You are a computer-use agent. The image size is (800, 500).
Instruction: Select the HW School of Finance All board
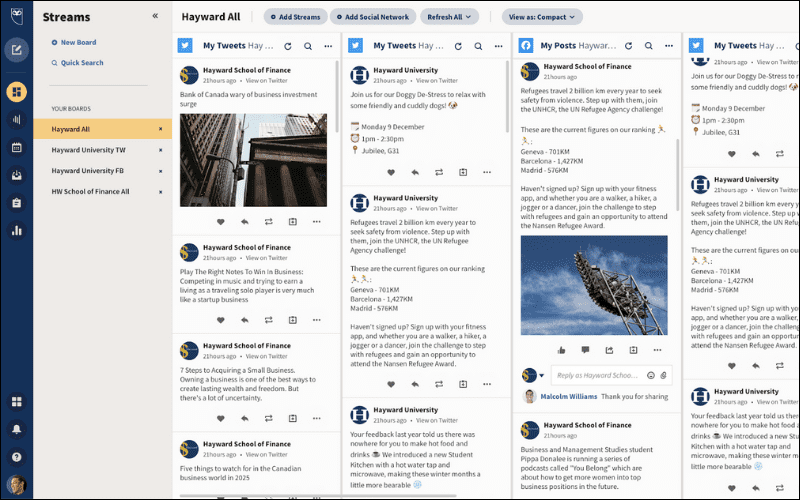90,192
